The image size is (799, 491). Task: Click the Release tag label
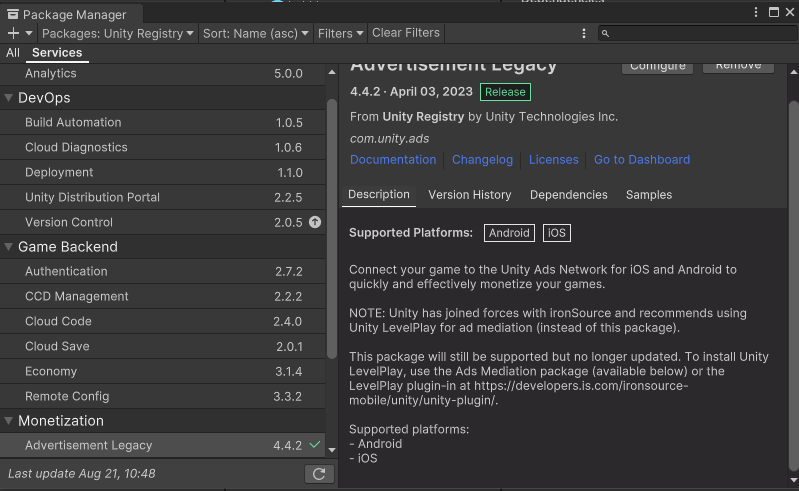pyautogui.click(x=505, y=92)
